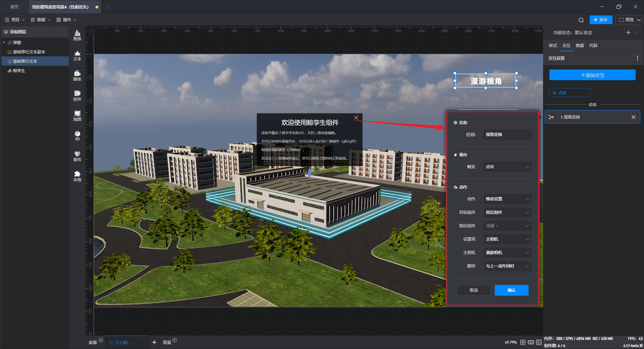This screenshot has height=349, width=644.
Task: Click the plus circle next to 背景
Action: (x=174, y=340)
